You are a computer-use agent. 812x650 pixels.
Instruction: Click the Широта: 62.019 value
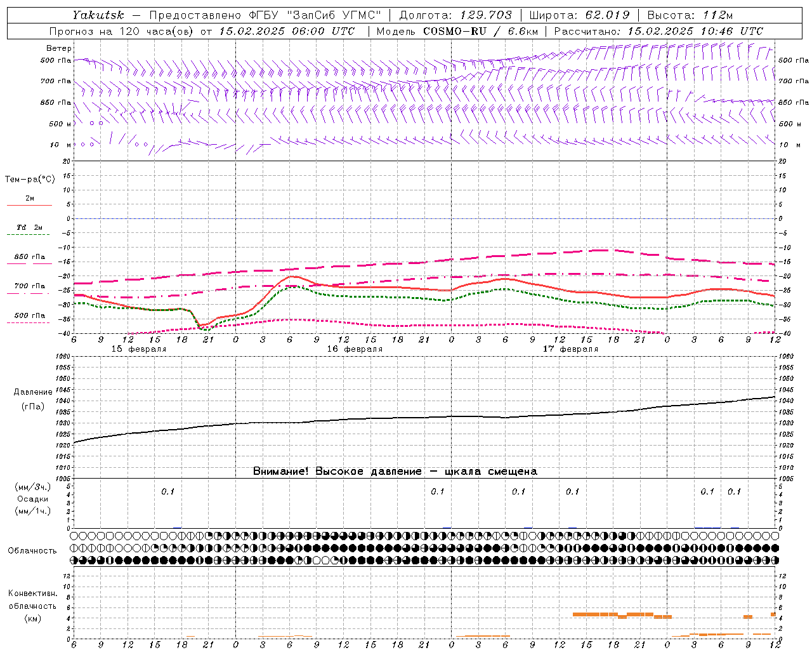[579, 15]
